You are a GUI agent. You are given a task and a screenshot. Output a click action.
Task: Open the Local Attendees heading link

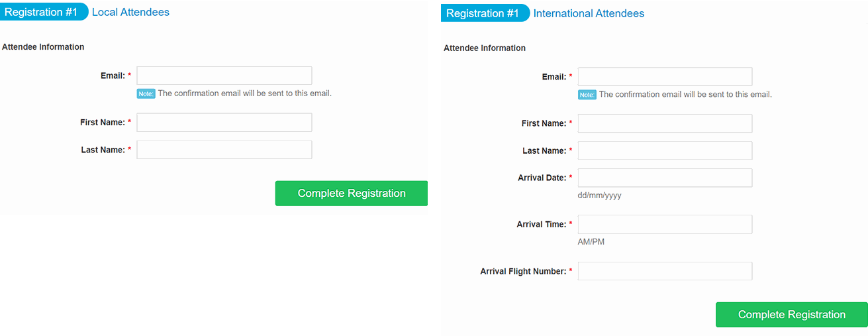point(130,12)
